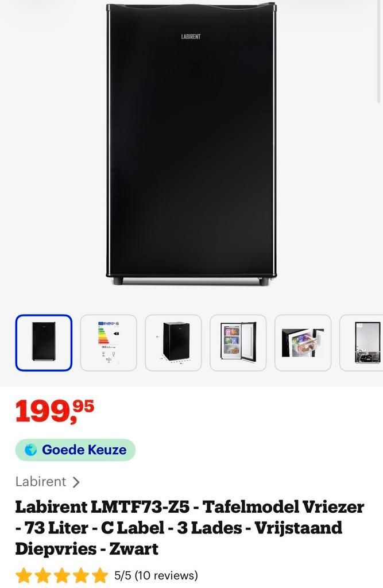Open the energy label thumbnail
Screen dimensions: 383x588
(x=109, y=342)
